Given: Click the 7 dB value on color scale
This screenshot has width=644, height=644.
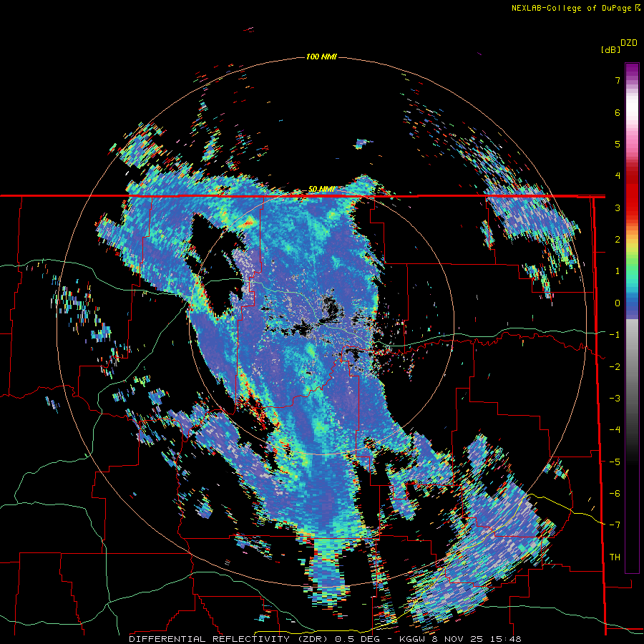Looking at the screenshot, I should tap(618, 80).
